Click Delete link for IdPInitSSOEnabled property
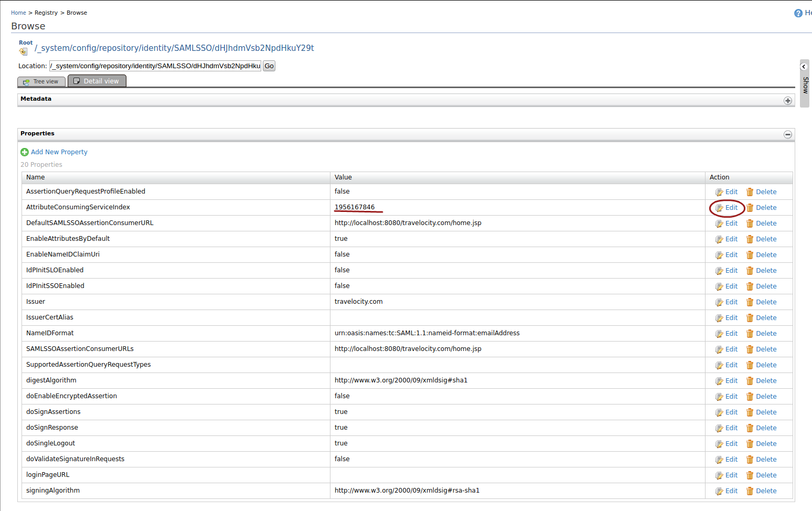This screenshot has width=812, height=511. click(x=766, y=286)
